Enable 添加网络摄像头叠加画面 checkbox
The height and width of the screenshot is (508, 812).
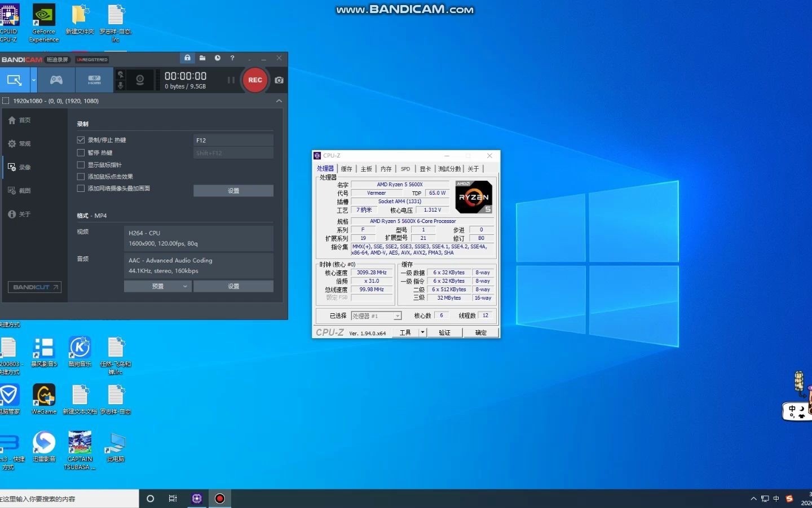point(81,189)
